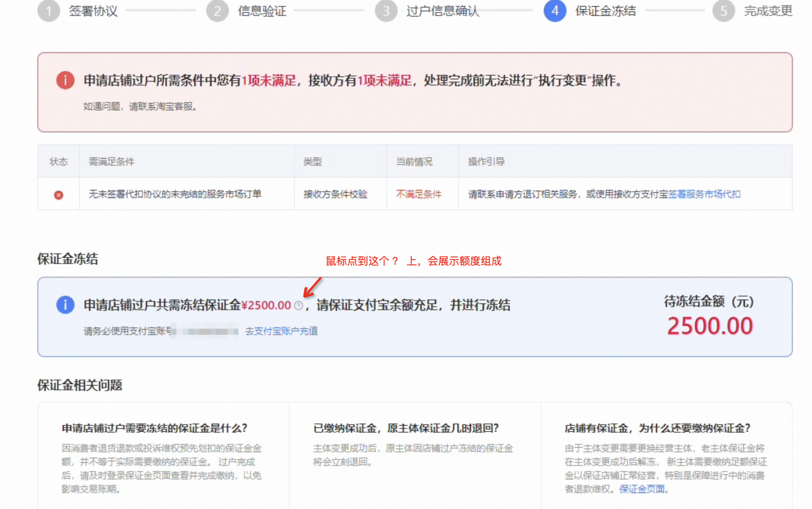The image size is (812, 509).
Task: Select step 3 circle 过户信息确认
Action: point(386,11)
